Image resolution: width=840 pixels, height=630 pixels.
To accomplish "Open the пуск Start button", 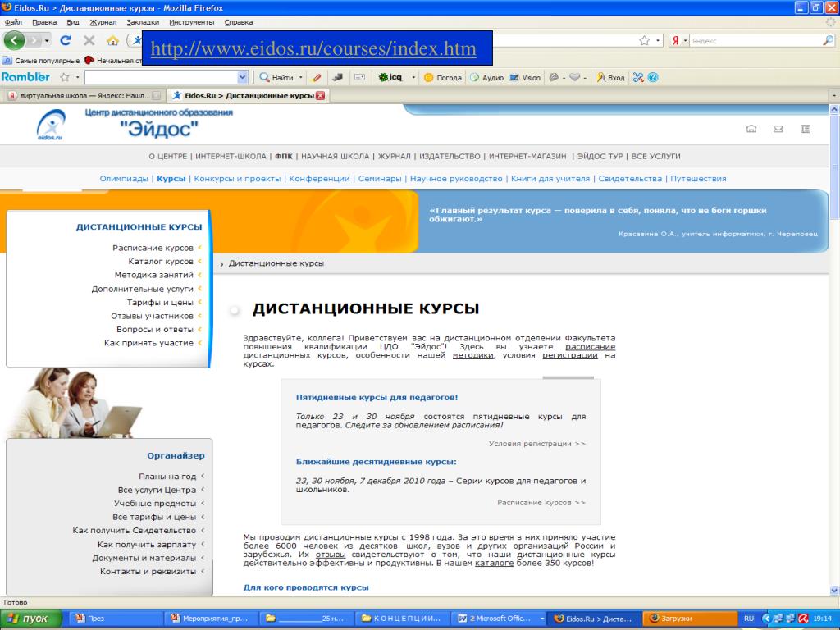I will [30, 619].
